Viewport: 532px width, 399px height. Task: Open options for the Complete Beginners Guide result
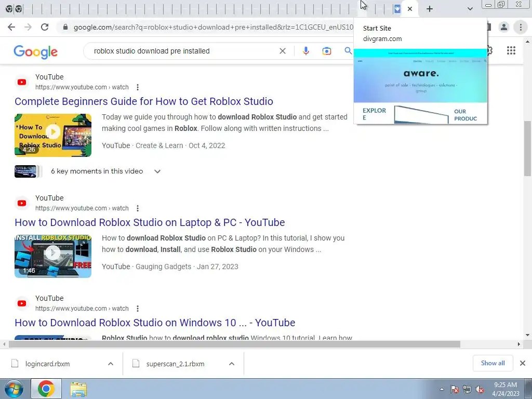[137, 87]
